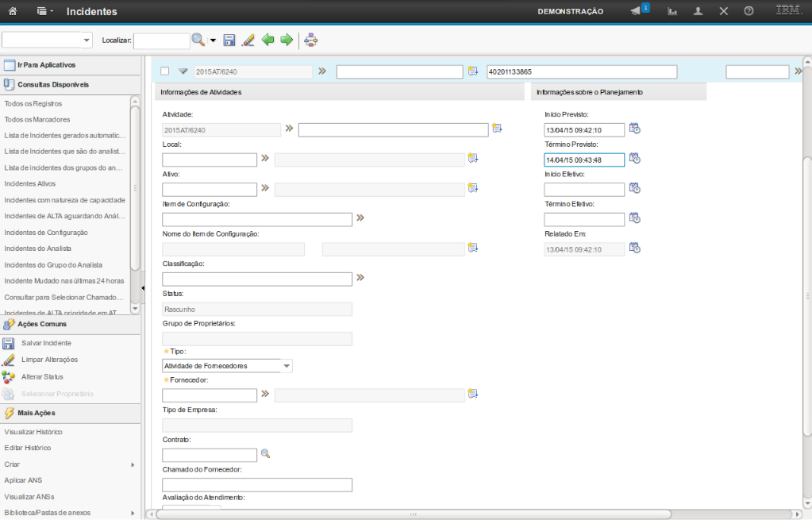Open the Tipo dropdown list
This screenshot has width=812, height=520.
click(x=287, y=366)
